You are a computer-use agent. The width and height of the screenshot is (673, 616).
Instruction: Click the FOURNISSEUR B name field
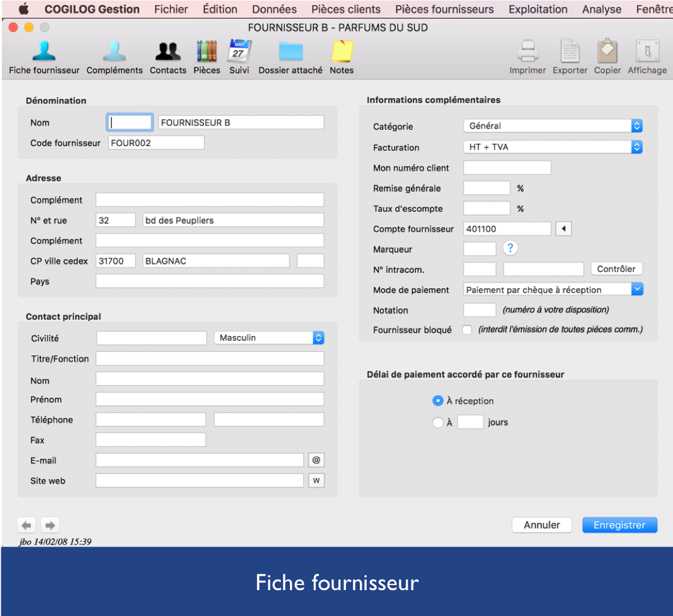coord(241,122)
